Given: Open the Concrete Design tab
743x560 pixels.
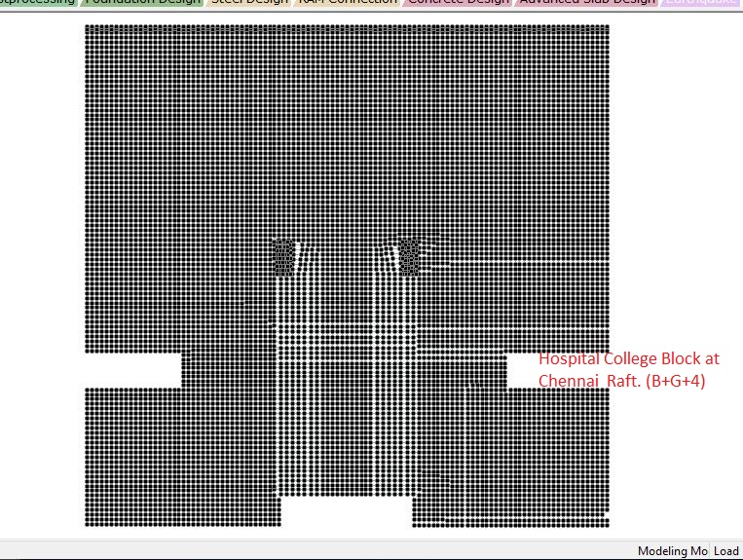Looking at the screenshot, I should click(458, 3).
